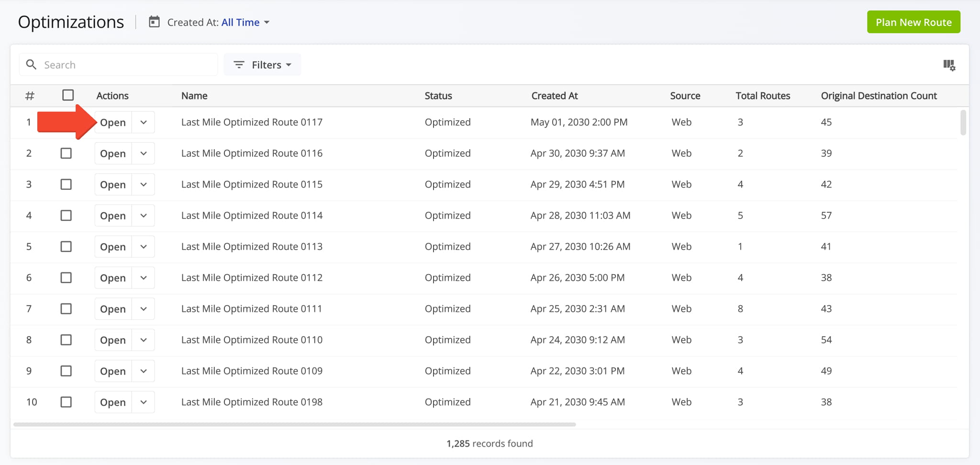The width and height of the screenshot is (980, 465).
Task: Focus the Search input field
Action: [x=119, y=65]
